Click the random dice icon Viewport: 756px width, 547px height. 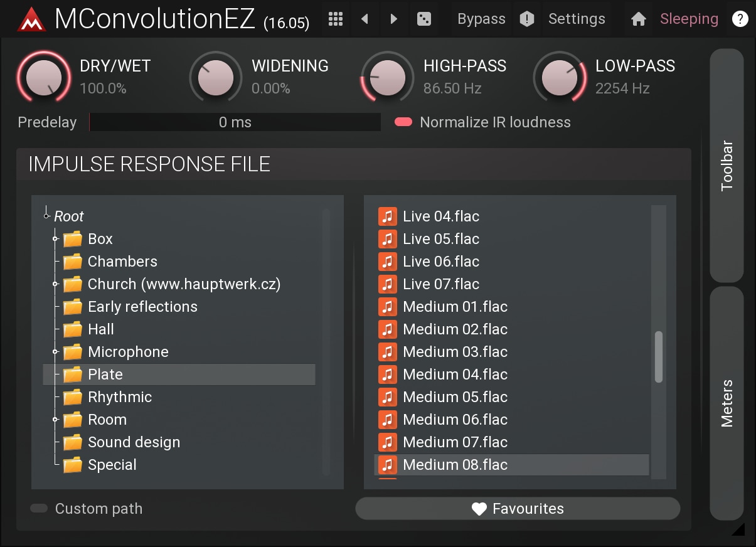point(424,19)
